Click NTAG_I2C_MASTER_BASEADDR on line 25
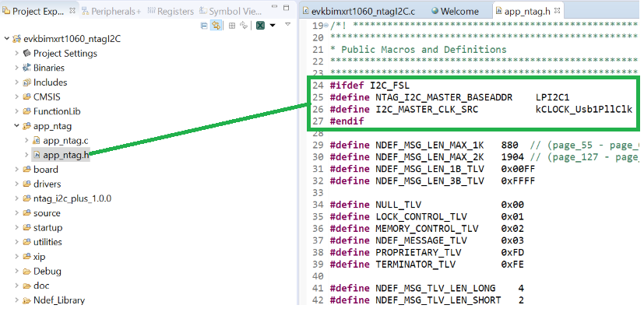The height and width of the screenshot is (312, 644). click(444, 97)
